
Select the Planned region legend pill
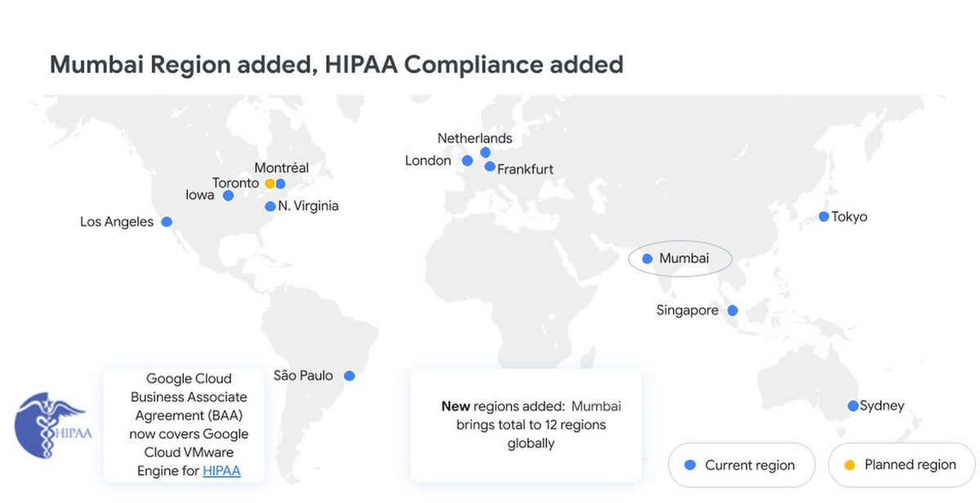pyautogui.click(x=902, y=465)
